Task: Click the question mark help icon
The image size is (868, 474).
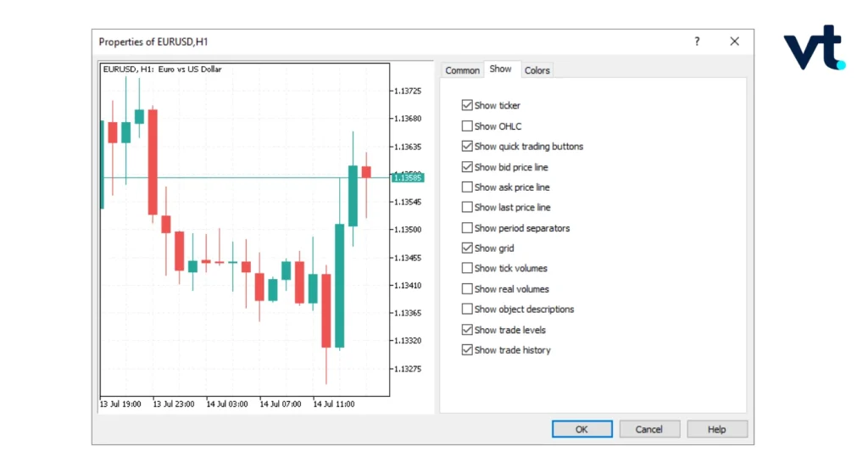Action: pyautogui.click(x=697, y=42)
